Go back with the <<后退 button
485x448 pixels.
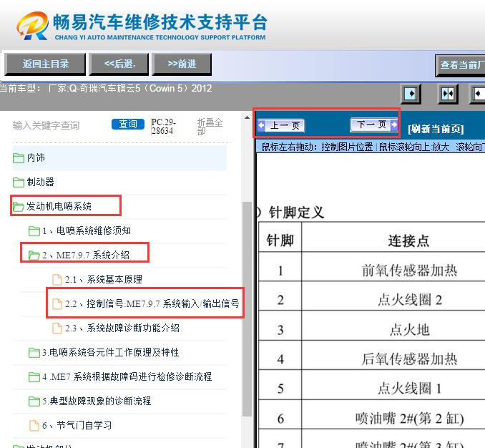119,64
